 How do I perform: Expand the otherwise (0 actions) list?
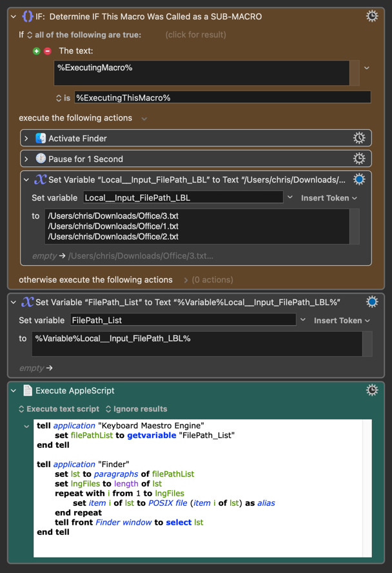click(186, 280)
